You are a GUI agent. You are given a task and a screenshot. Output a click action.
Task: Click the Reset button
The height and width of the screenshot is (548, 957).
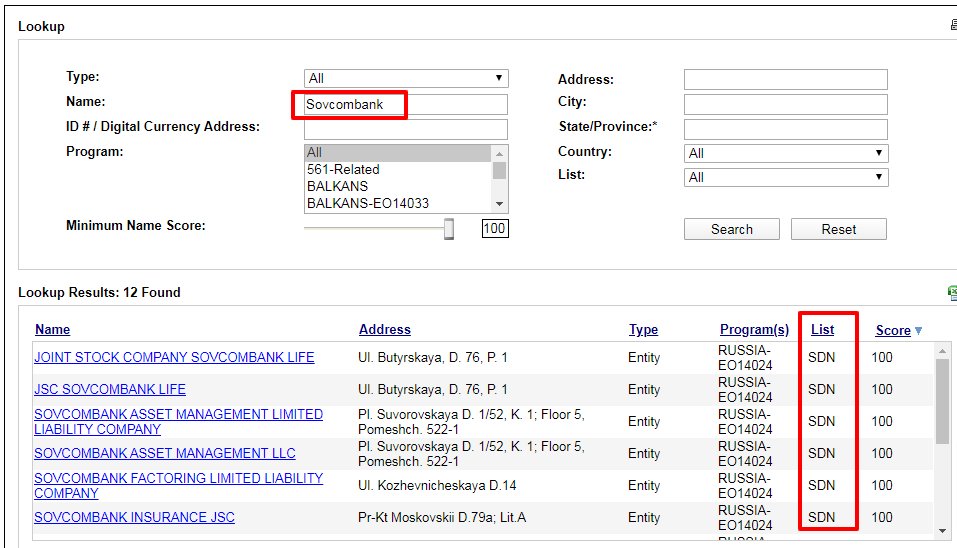[x=838, y=229]
